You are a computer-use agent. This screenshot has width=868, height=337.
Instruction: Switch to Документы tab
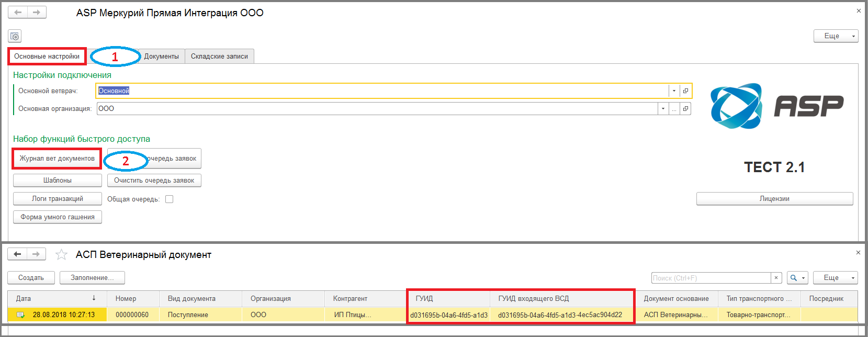coord(161,56)
